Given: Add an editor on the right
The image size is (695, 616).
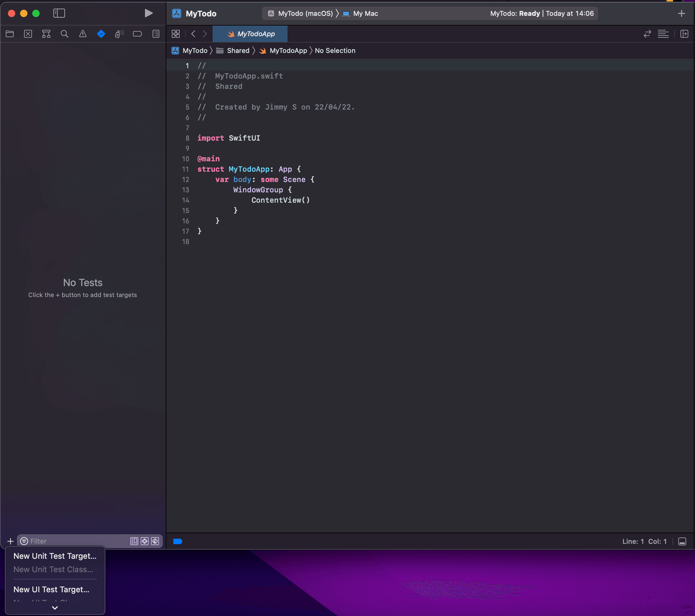Looking at the screenshot, I should point(684,34).
